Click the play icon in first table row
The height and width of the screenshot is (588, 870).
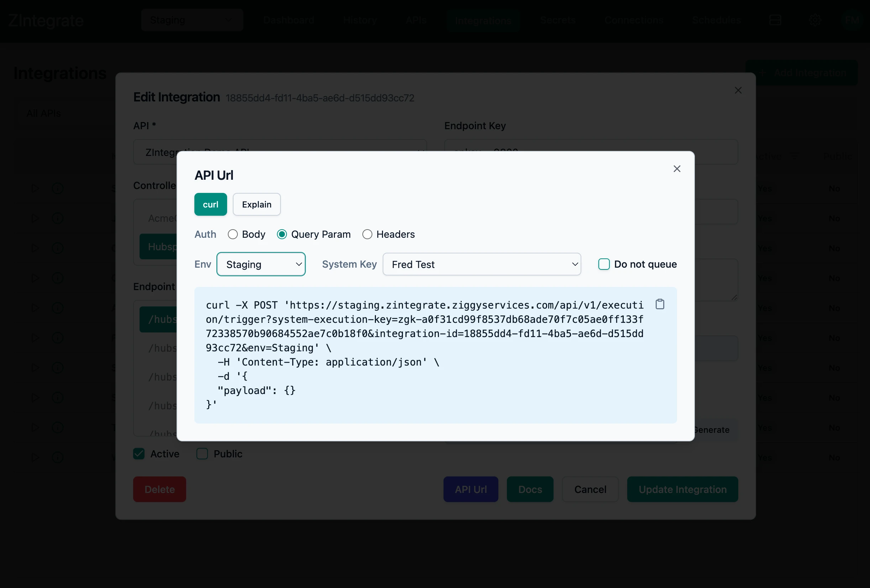point(35,188)
